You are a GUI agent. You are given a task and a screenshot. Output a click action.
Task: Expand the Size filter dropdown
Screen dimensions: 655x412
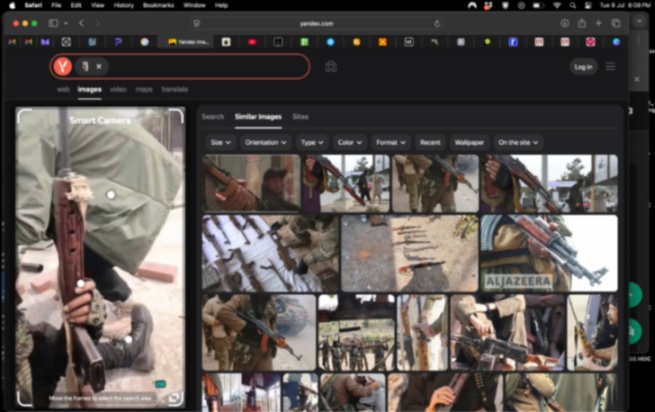(x=220, y=142)
